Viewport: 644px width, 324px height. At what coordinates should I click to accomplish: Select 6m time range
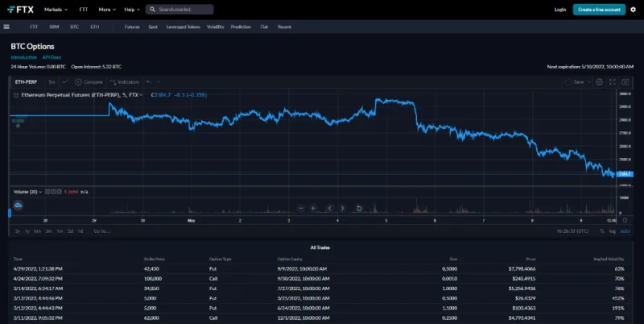pos(37,231)
